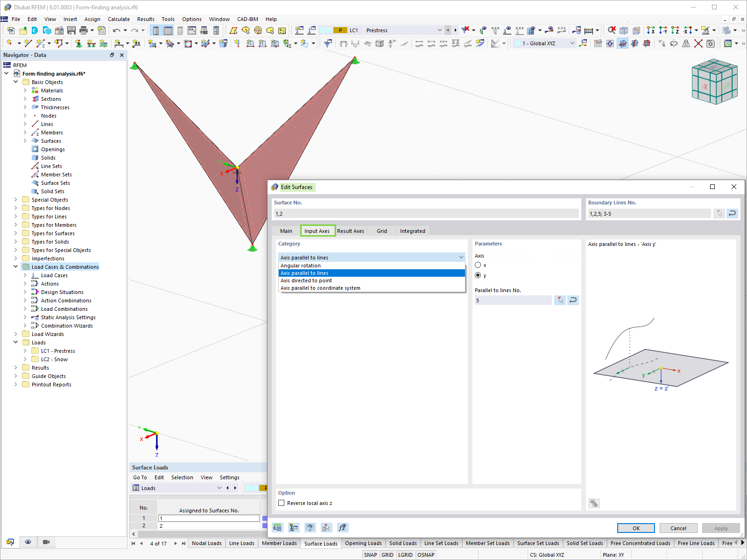Viewport: 747px width, 560px height.
Task: Open the Calculate menu
Action: click(x=119, y=19)
